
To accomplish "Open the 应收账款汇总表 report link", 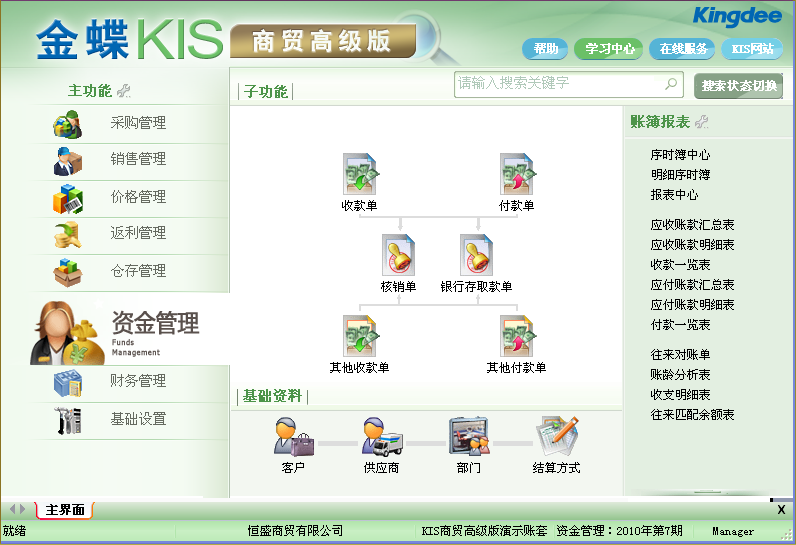I will click(692, 225).
